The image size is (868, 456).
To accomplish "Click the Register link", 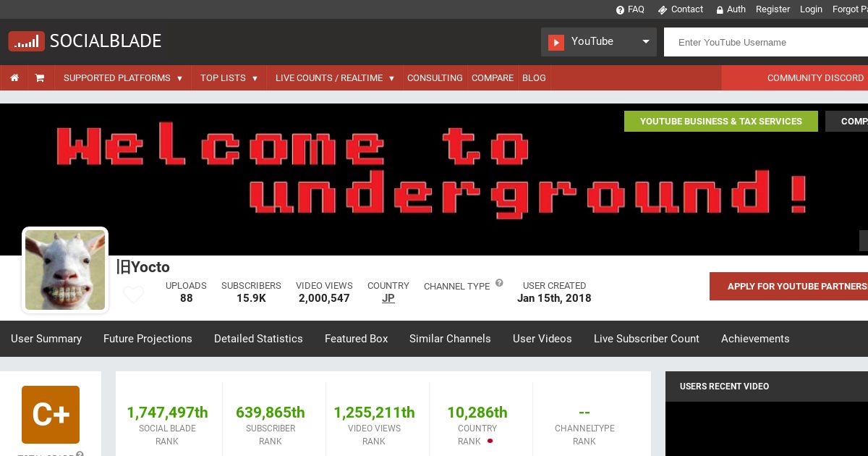I will (773, 9).
